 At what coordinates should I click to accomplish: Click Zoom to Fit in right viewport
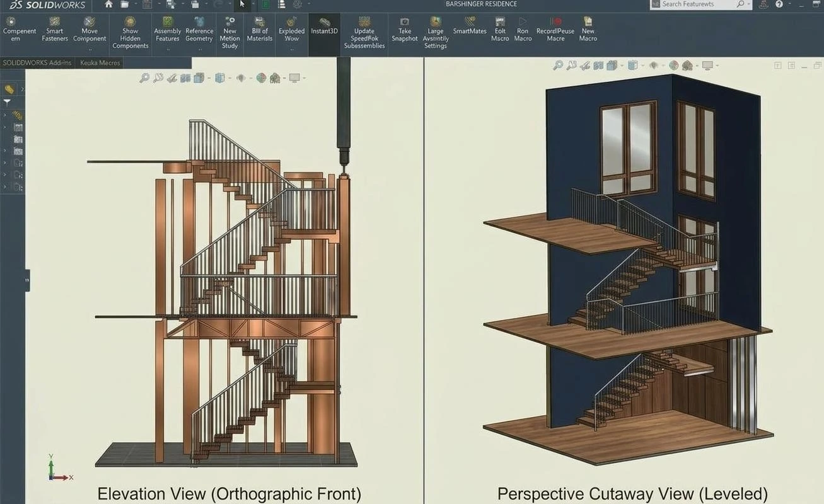point(558,66)
